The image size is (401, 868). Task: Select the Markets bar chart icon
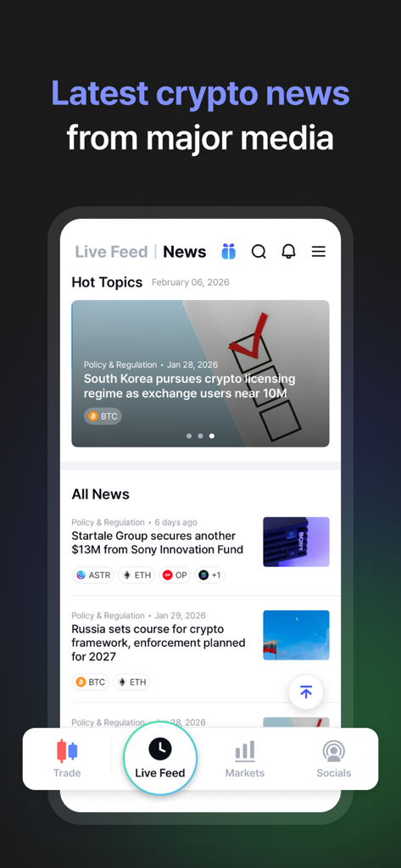coord(245,751)
